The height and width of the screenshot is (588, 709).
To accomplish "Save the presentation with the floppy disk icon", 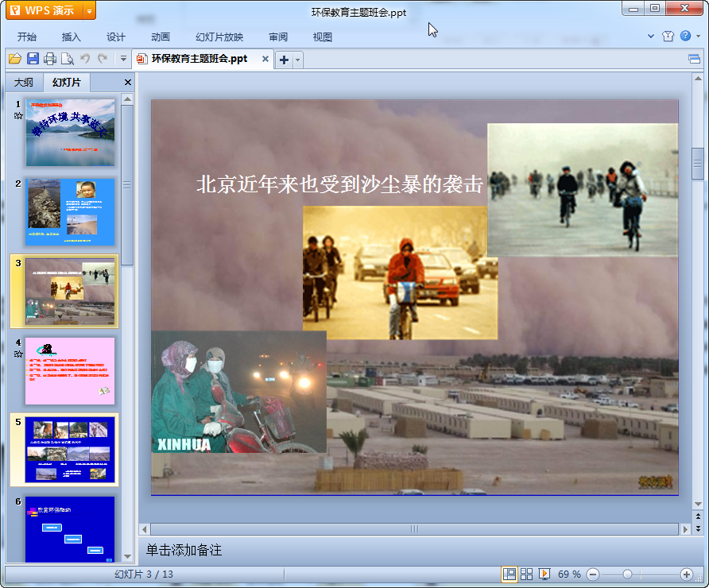I will coord(33,59).
